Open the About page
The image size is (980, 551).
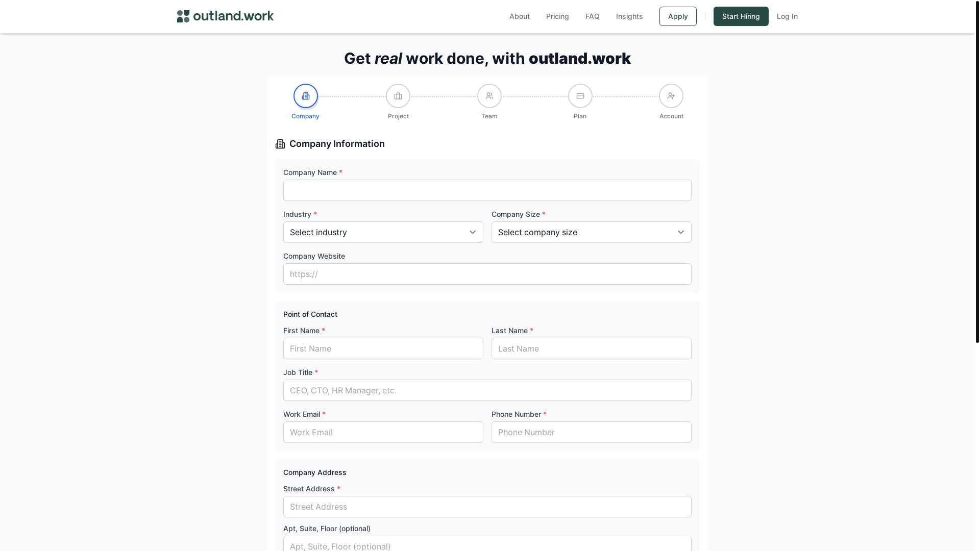point(520,16)
